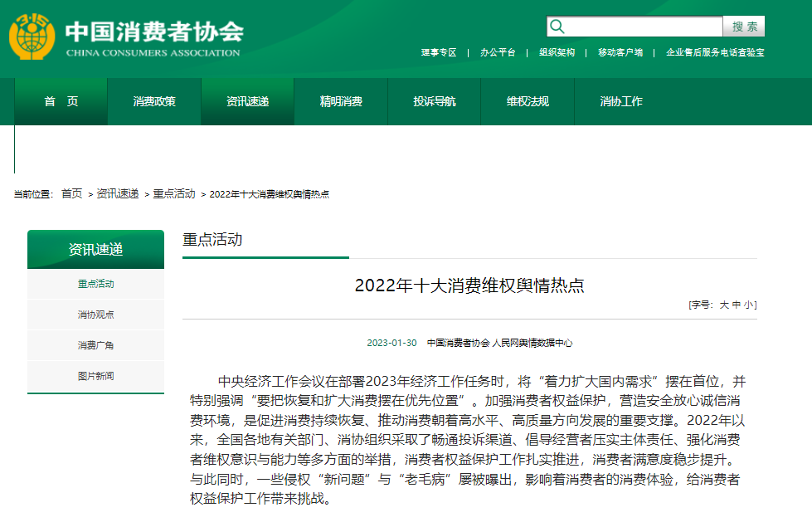812x527 pixels.
Task: Select 消协观点 in the sidebar
Action: (95, 315)
